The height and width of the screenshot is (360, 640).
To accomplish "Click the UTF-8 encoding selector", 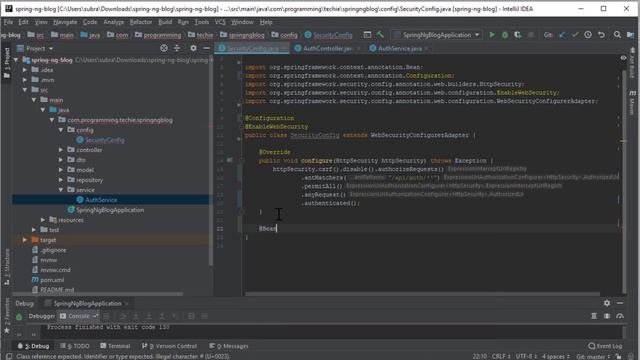I will [x=526, y=356].
